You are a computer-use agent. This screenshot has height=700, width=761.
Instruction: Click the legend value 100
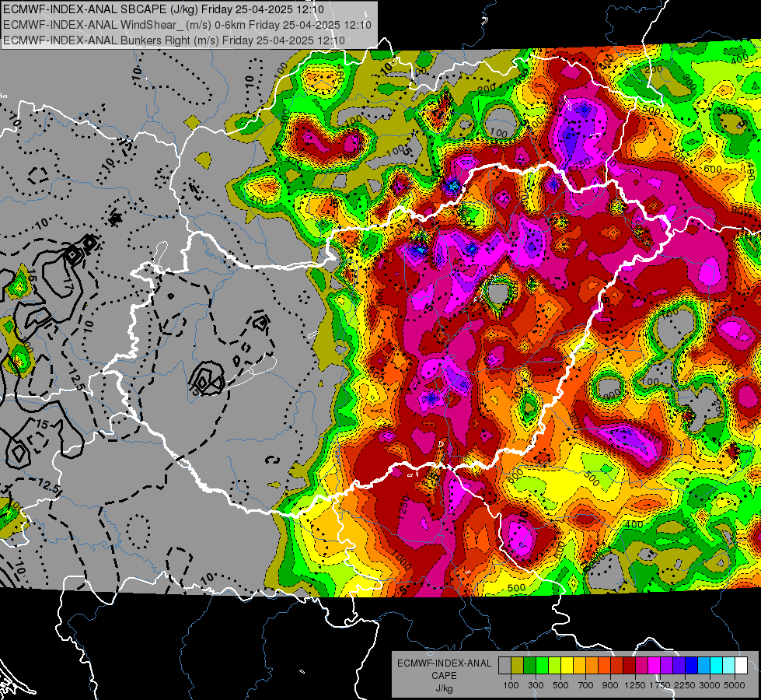[x=511, y=685]
